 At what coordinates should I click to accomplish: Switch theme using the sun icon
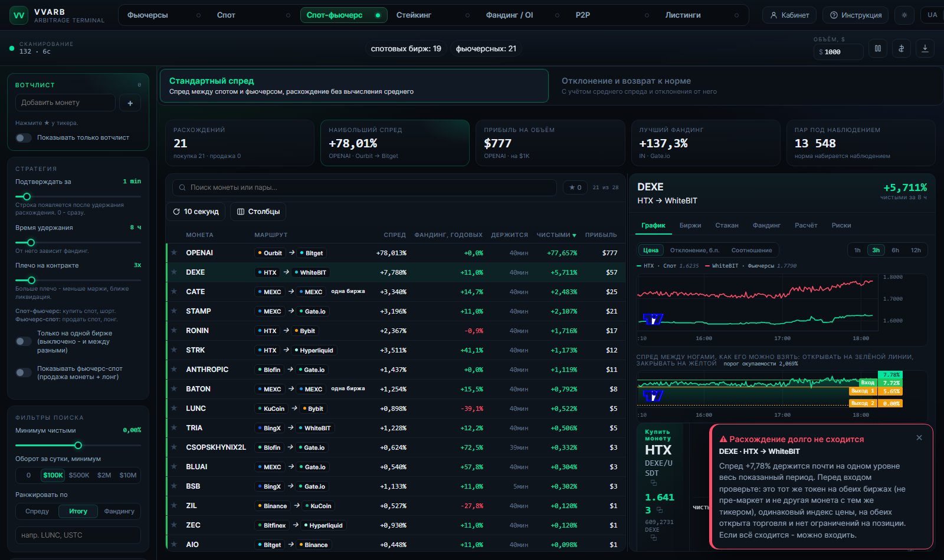(904, 15)
